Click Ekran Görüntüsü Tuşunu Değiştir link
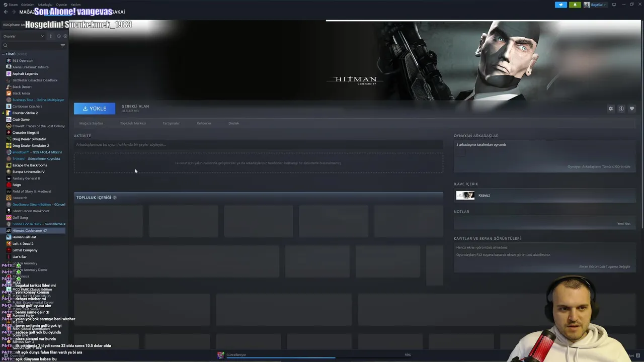This screenshot has width=644, height=362. click(x=605, y=266)
